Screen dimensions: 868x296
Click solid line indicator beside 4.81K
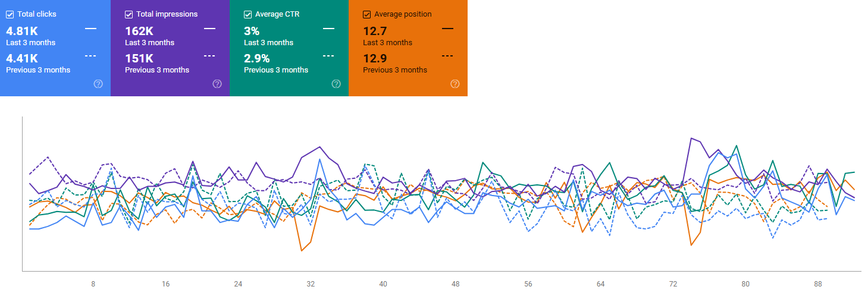(90, 28)
